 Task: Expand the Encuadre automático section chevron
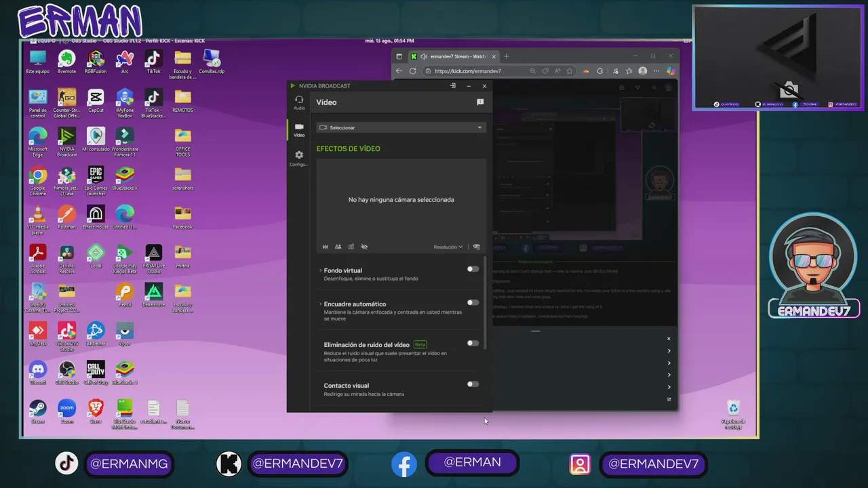coord(320,304)
